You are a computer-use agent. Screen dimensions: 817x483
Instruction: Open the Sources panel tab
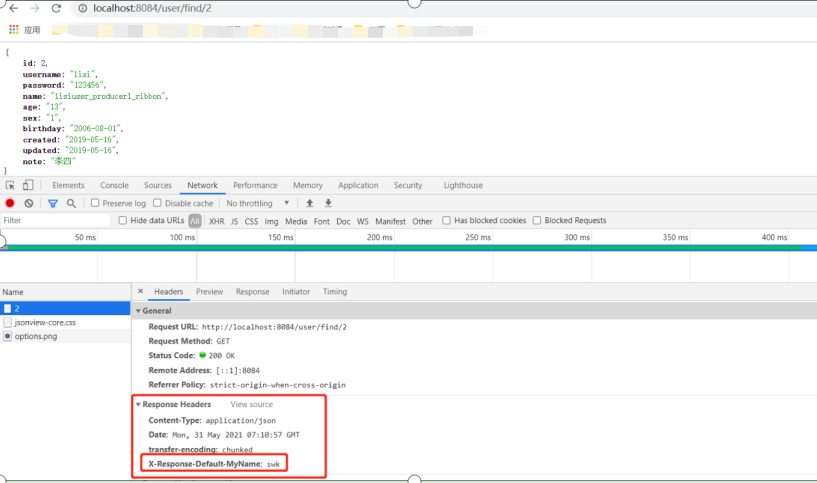click(x=158, y=185)
